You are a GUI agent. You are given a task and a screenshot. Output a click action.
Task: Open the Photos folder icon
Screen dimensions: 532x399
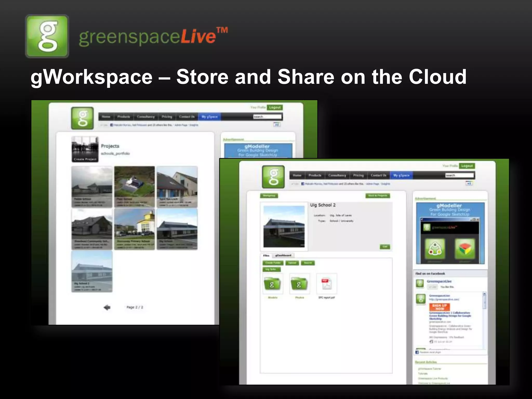299,284
